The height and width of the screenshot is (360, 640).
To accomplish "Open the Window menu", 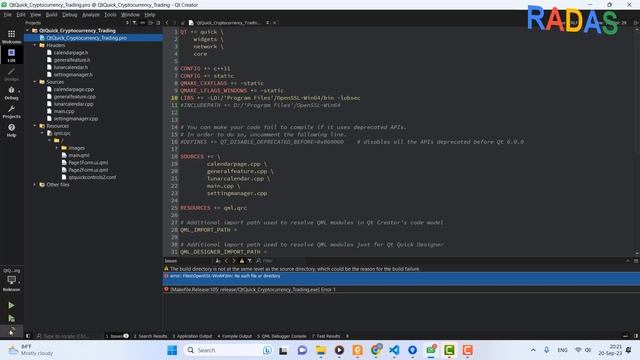I will [130, 15].
